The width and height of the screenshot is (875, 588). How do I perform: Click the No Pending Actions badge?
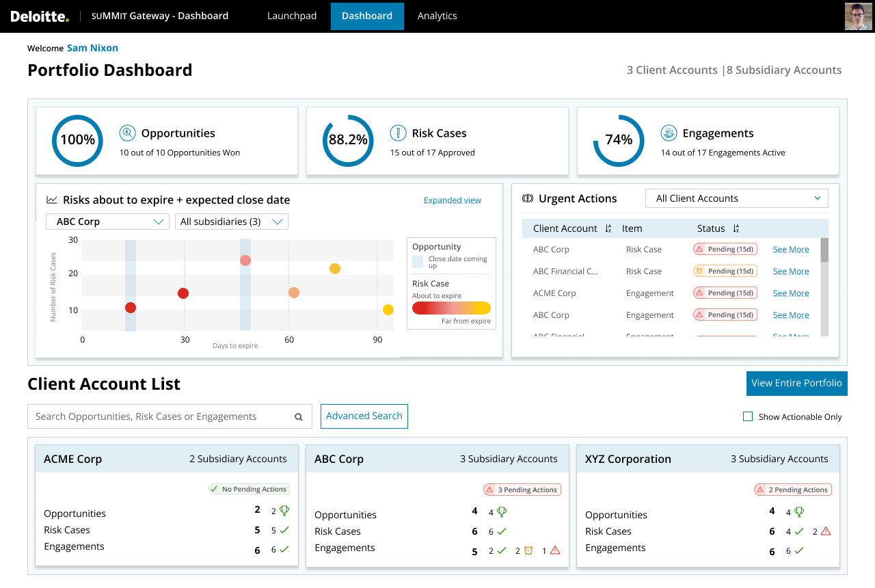pos(249,489)
